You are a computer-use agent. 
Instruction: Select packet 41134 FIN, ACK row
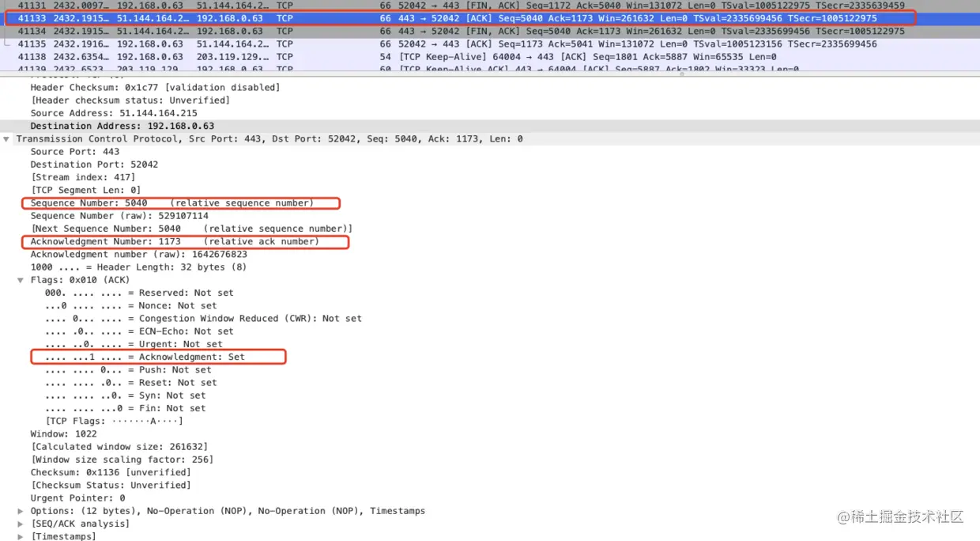(x=490, y=31)
